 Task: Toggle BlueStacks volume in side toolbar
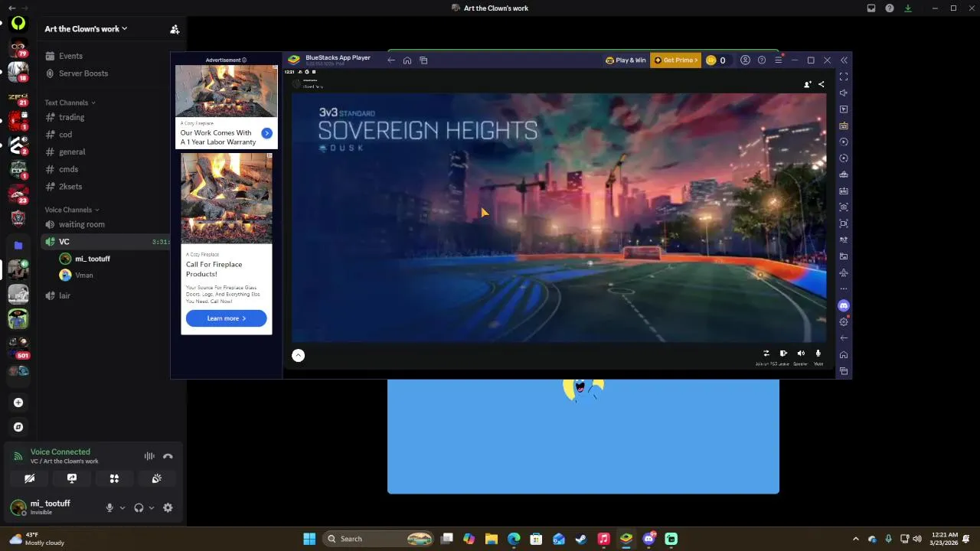(844, 93)
